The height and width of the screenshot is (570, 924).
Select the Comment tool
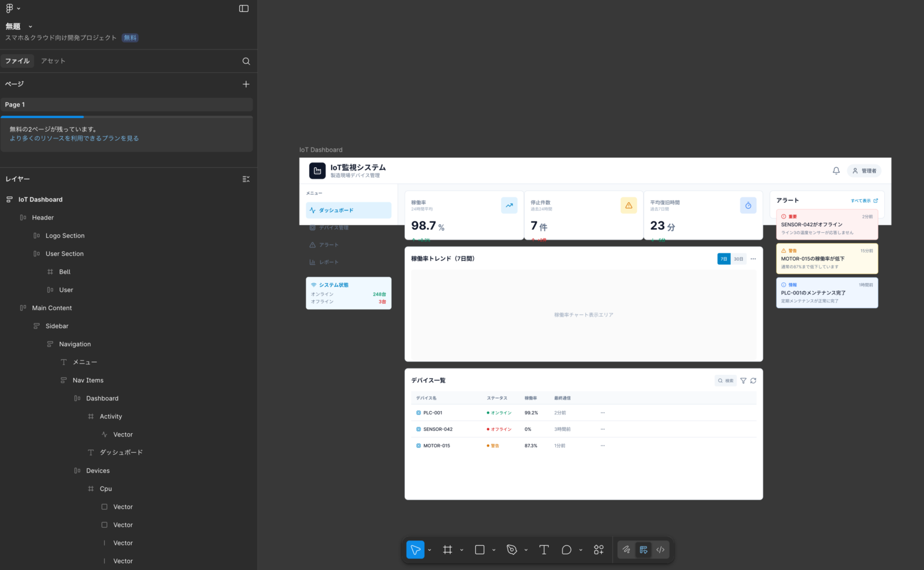coord(566,550)
